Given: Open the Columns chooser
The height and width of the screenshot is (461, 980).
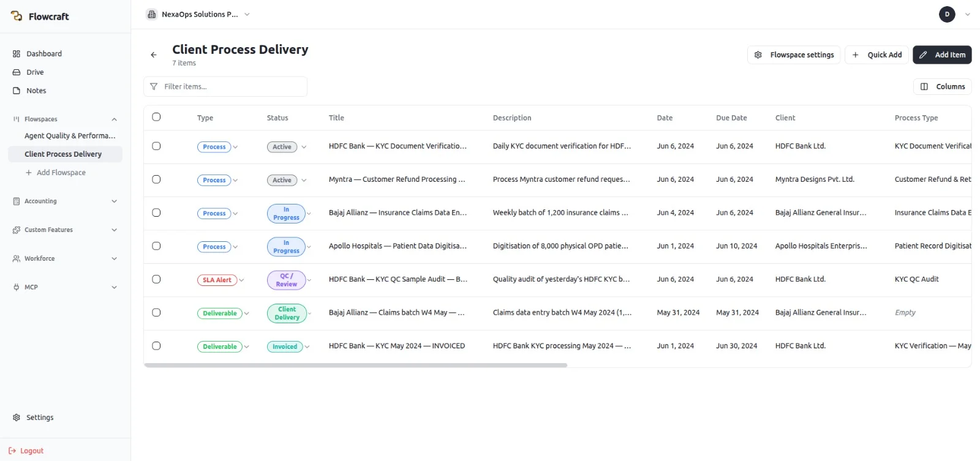Looking at the screenshot, I should point(943,87).
